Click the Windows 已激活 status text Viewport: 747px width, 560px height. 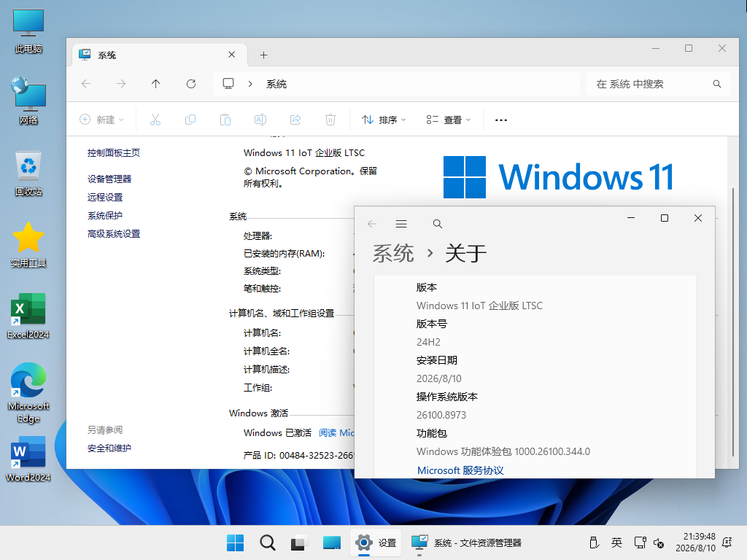(x=277, y=433)
